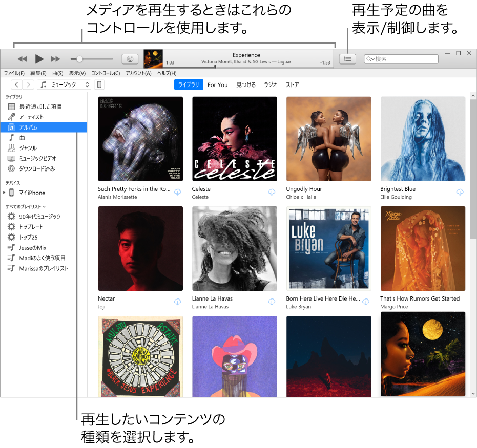Click the Chloe x Halle artist name

tap(301, 197)
